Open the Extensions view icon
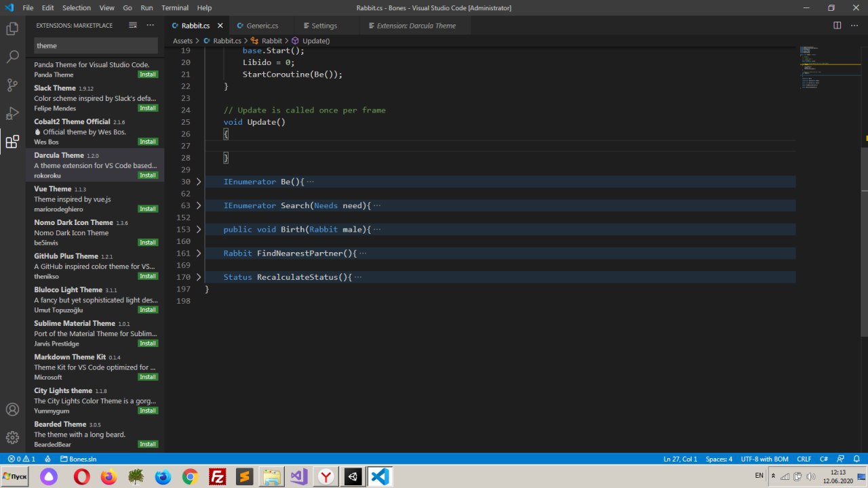This screenshot has height=488, width=868. (12, 142)
